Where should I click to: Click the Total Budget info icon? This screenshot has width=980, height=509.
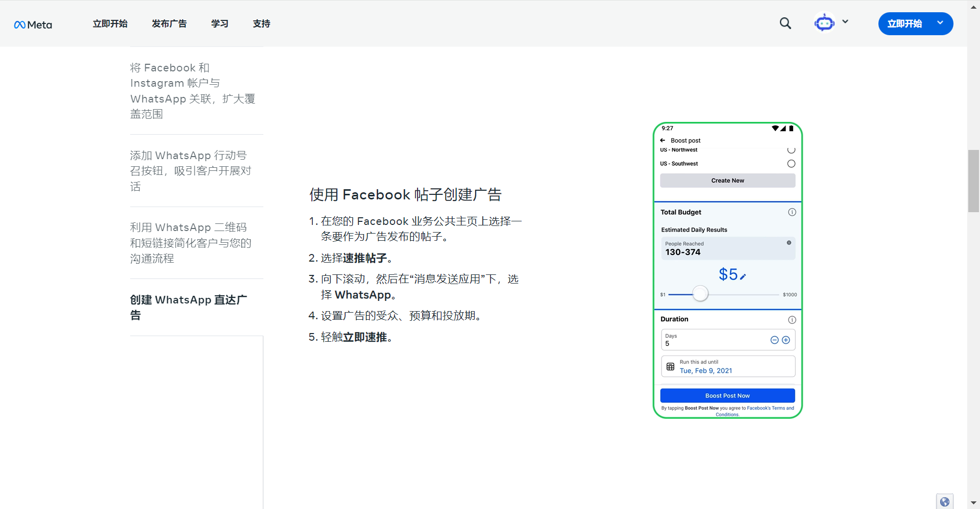click(x=792, y=212)
